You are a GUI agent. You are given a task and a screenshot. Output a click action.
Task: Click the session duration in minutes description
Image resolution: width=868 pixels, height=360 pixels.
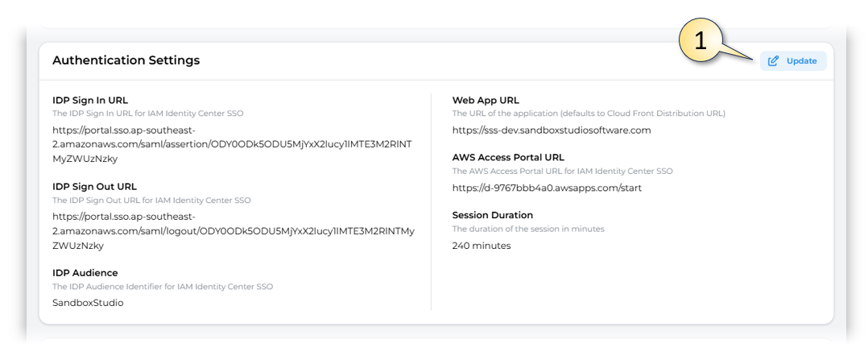[528, 229]
